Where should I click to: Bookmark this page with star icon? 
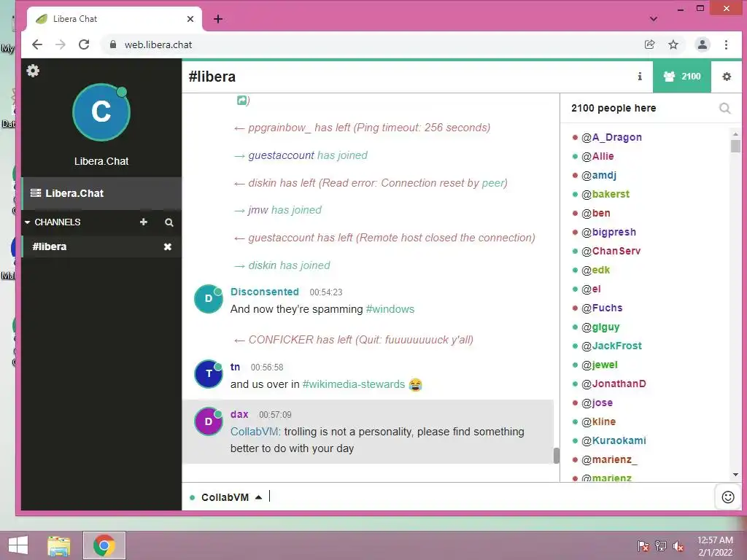pyautogui.click(x=673, y=44)
